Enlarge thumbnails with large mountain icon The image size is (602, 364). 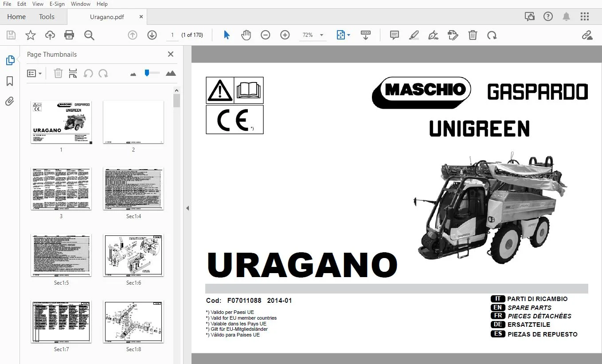[171, 74]
